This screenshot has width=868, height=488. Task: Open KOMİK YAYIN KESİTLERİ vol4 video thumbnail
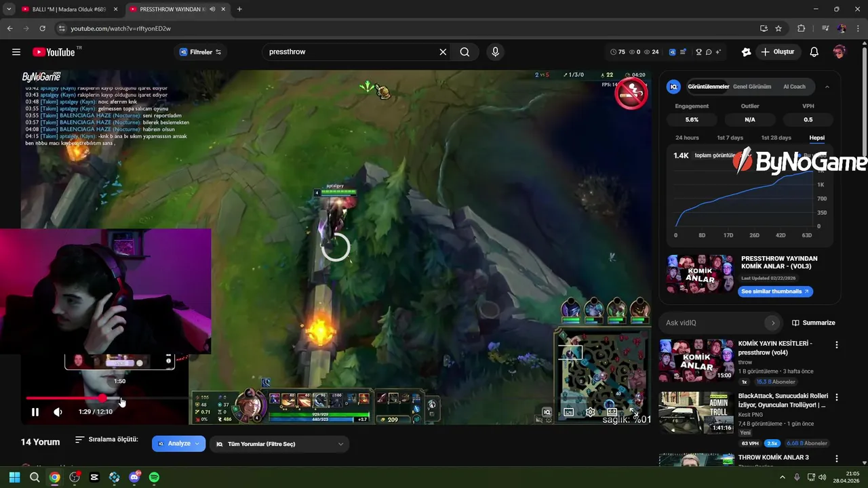[696, 361]
